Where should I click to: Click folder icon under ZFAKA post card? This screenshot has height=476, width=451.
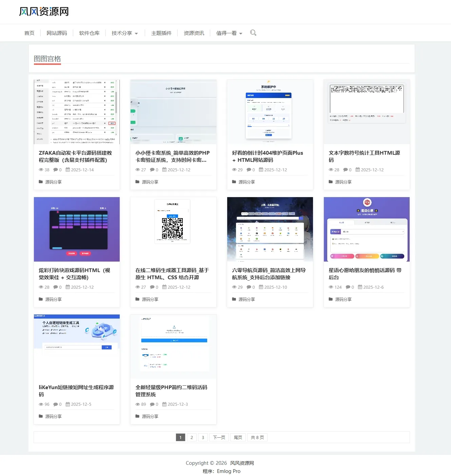coord(41,182)
